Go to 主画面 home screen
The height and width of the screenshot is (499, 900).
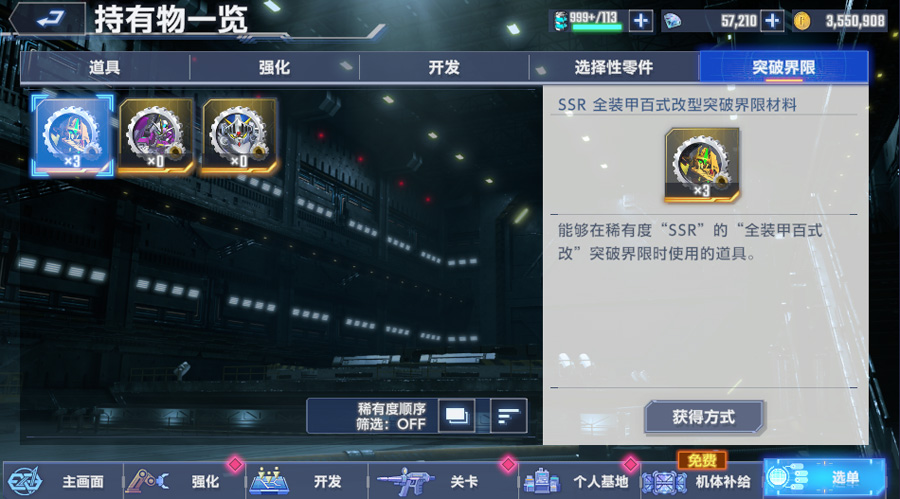(62, 481)
